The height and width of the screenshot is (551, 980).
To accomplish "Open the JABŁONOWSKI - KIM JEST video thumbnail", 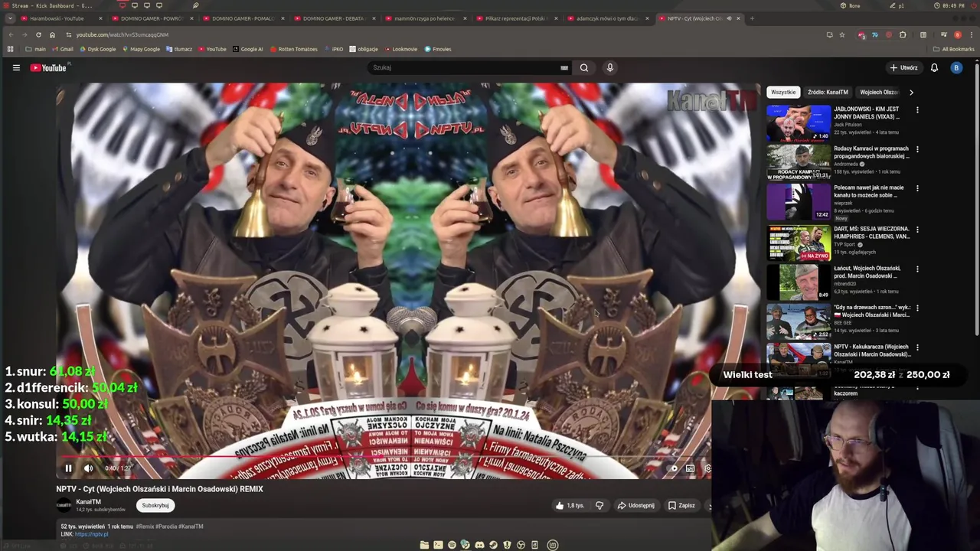I will 799,122.
